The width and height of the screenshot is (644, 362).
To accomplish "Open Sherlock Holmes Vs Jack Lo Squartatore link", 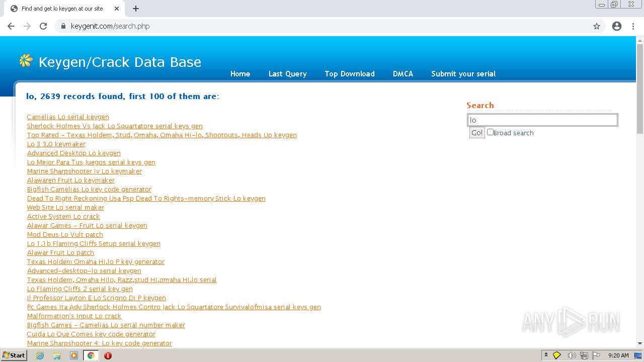I will [x=115, y=126].
